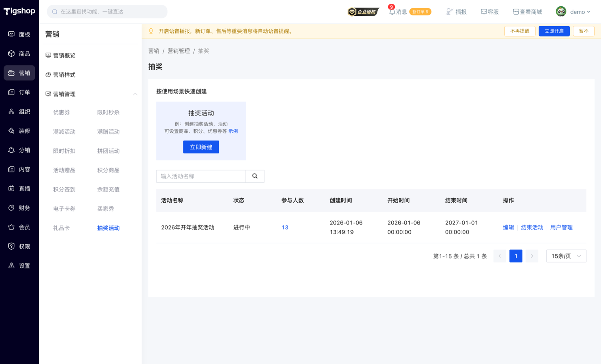Image resolution: width=601 pixels, height=364 pixels.
Task: Click 营销管理 in the breadcrumb
Action: tap(178, 51)
